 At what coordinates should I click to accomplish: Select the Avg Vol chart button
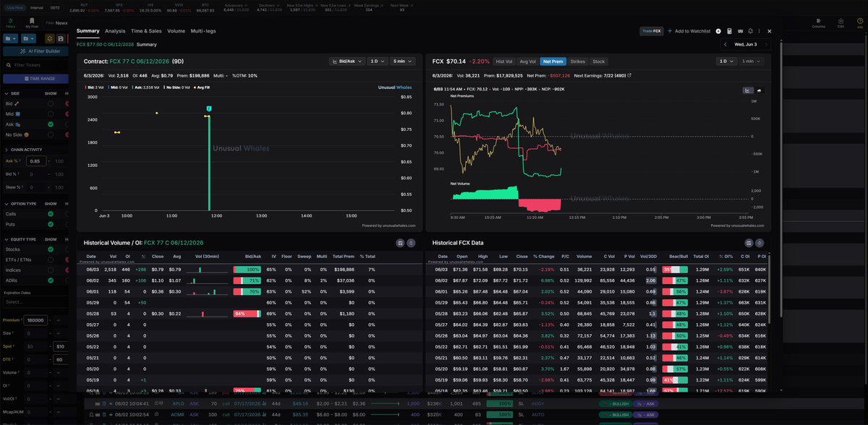point(528,61)
